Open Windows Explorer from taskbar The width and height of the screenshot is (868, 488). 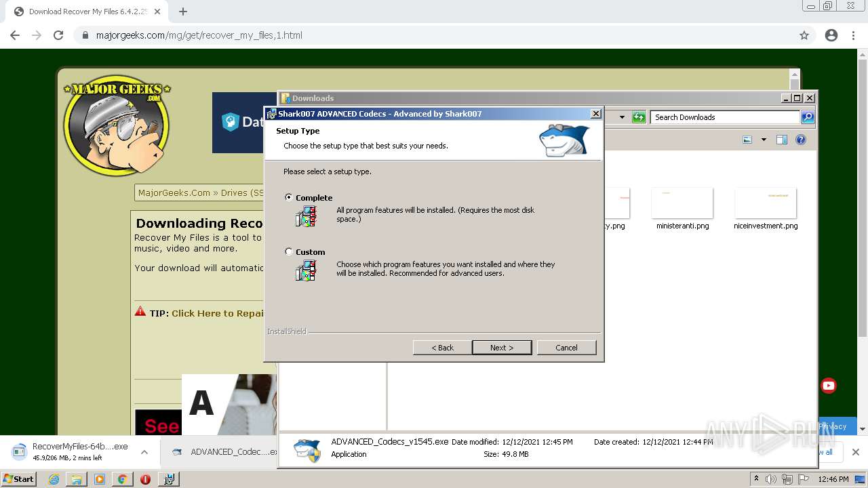[x=77, y=479]
